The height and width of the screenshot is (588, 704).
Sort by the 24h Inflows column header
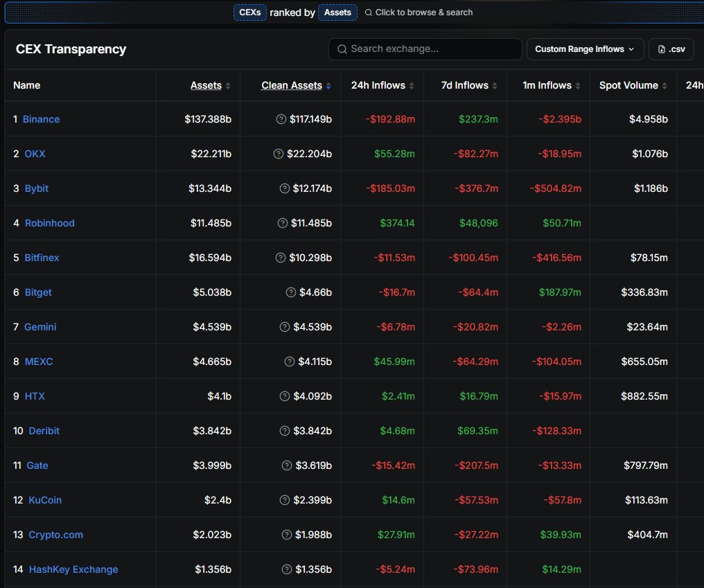coord(378,85)
